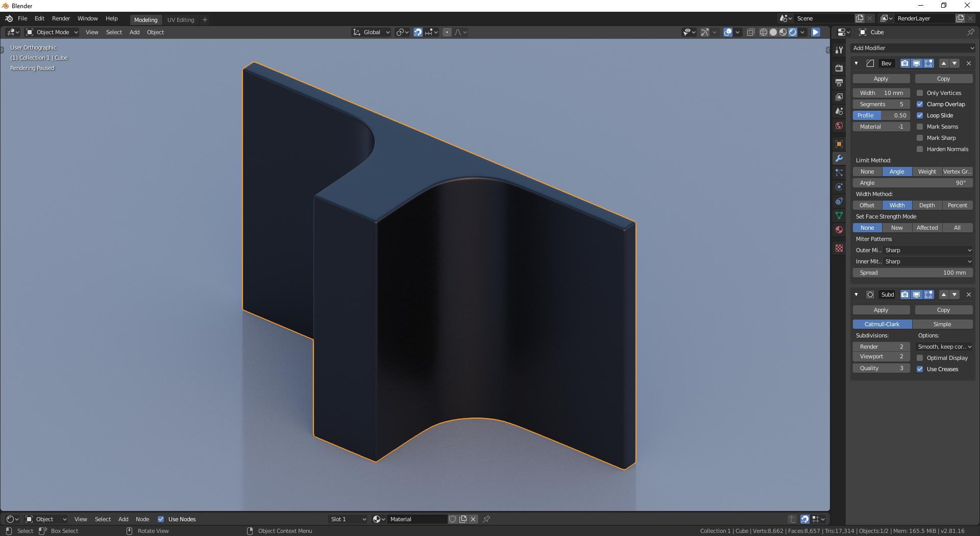
Task: Uncheck the Use Creases checkbox
Action: (920, 369)
